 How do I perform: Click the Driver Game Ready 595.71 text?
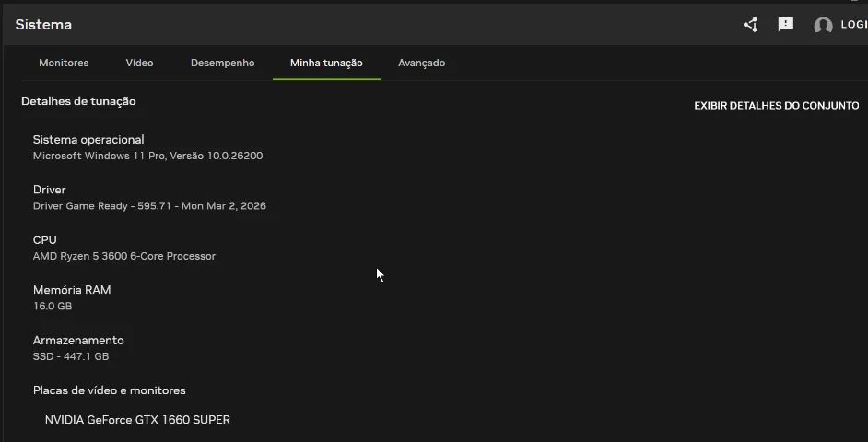(x=149, y=206)
